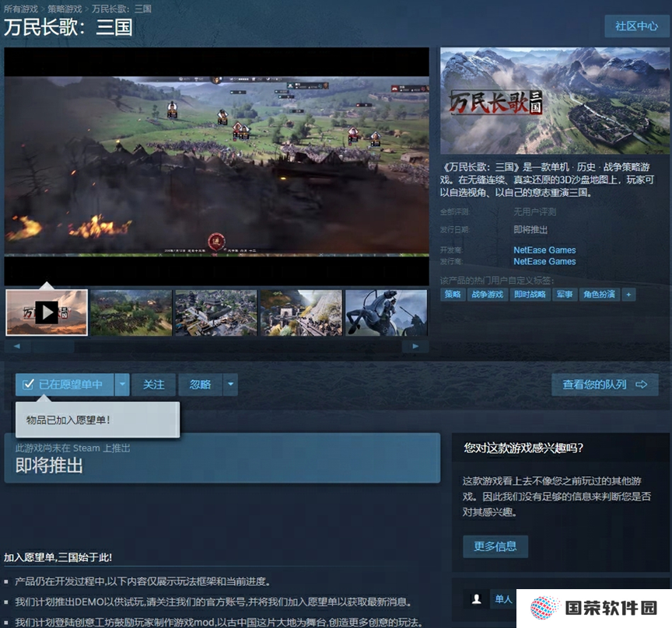Expand the 忽略 dropdown arrow

point(230,384)
